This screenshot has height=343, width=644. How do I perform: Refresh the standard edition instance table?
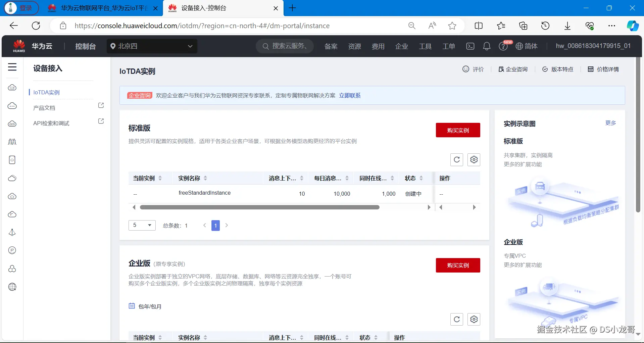click(x=457, y=159)
